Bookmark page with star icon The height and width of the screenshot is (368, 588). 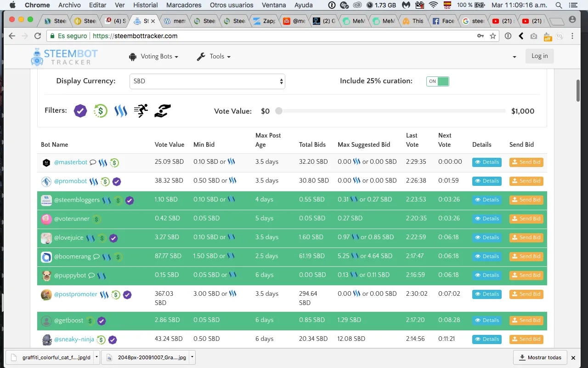(493, 36)
